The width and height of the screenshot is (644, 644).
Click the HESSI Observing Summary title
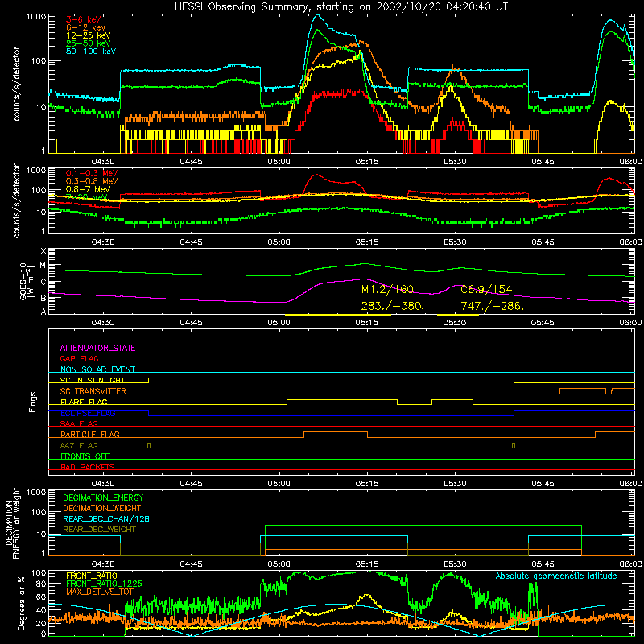click(x=341, y=7)
